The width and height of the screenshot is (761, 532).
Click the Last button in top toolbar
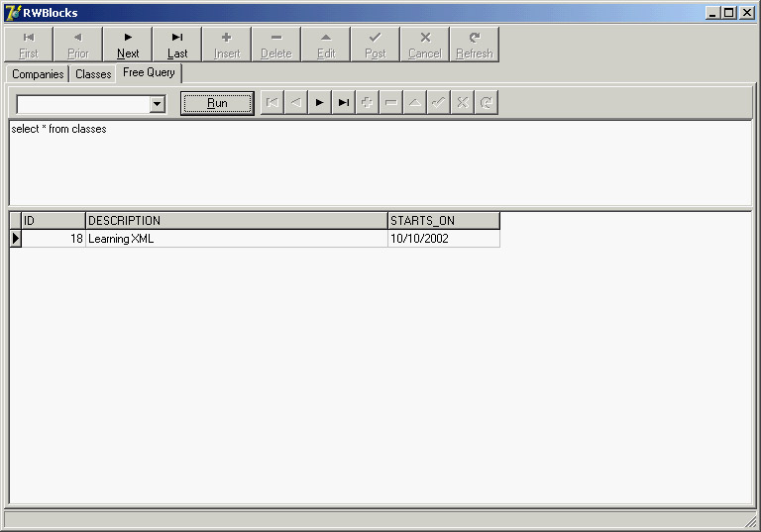(177, 45)
